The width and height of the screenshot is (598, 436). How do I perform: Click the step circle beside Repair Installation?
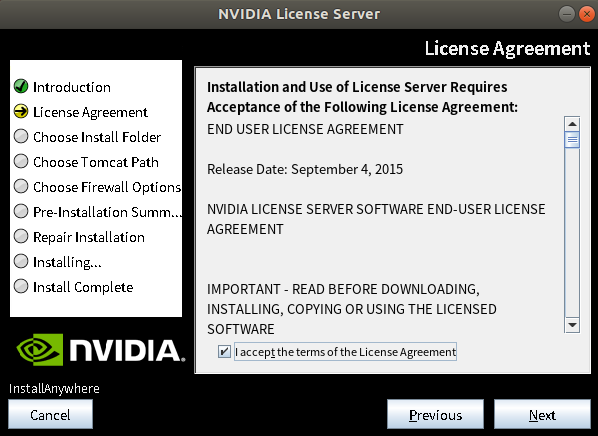coord(21,236)
